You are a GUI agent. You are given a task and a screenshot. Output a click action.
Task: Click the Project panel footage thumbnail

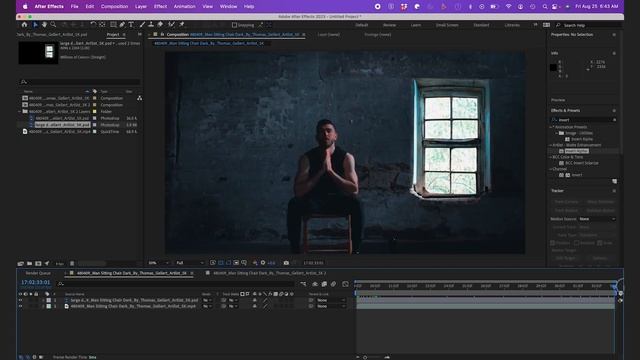(38, 52)
